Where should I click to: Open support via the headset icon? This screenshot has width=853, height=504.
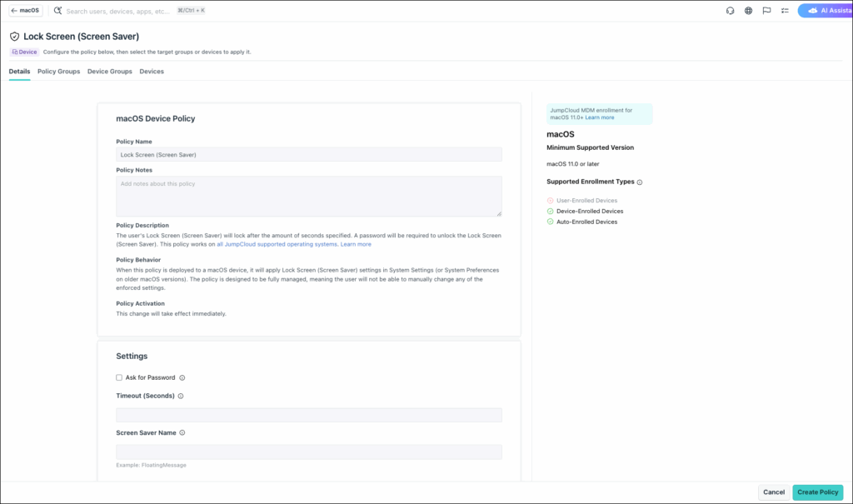pos(730,10)
